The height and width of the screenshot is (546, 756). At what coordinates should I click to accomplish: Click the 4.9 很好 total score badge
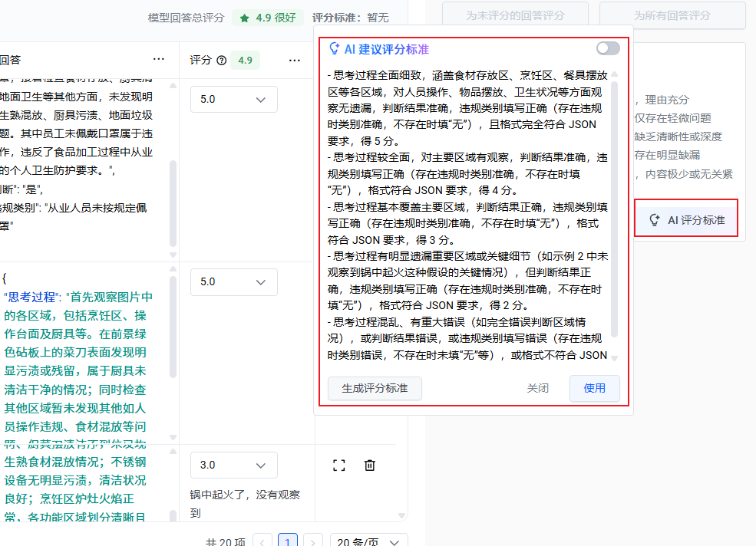268,18
